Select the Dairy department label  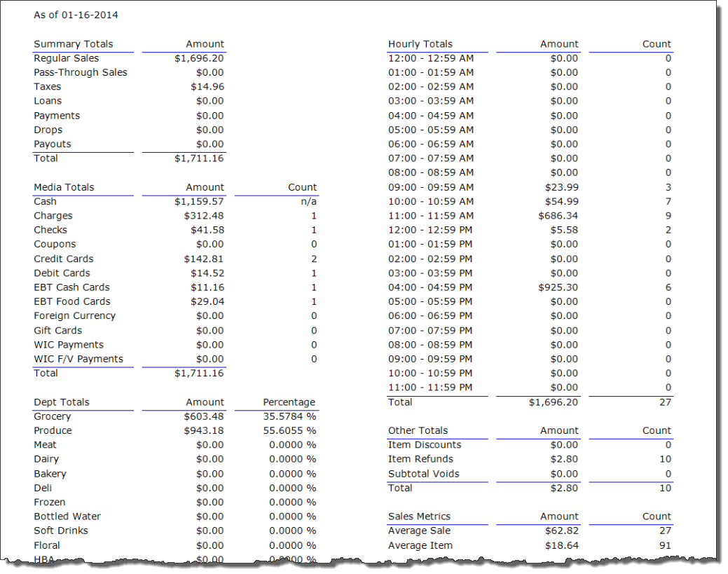tap(46, 459)
